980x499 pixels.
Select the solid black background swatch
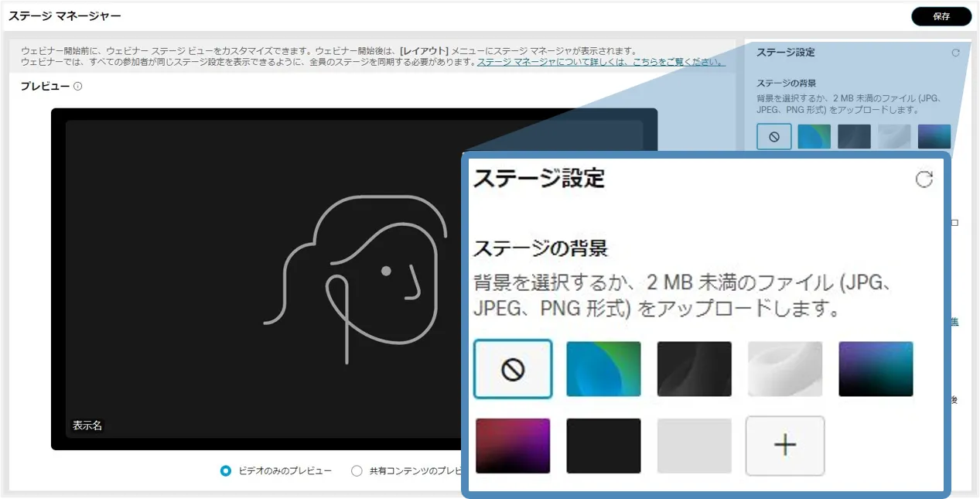[x=603, y=446]
